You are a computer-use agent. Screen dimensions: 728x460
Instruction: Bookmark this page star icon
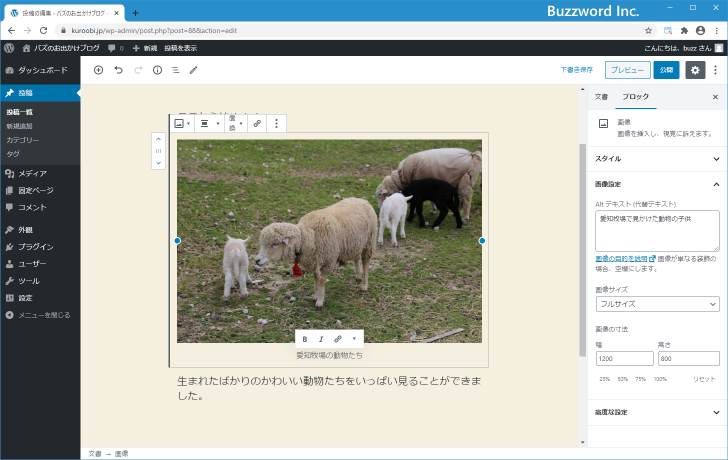point(649,31)
